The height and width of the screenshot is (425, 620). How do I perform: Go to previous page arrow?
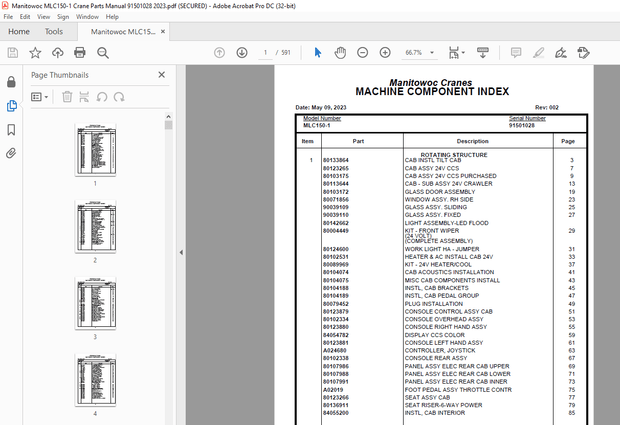pyautogui.click(x=219, y=53)
